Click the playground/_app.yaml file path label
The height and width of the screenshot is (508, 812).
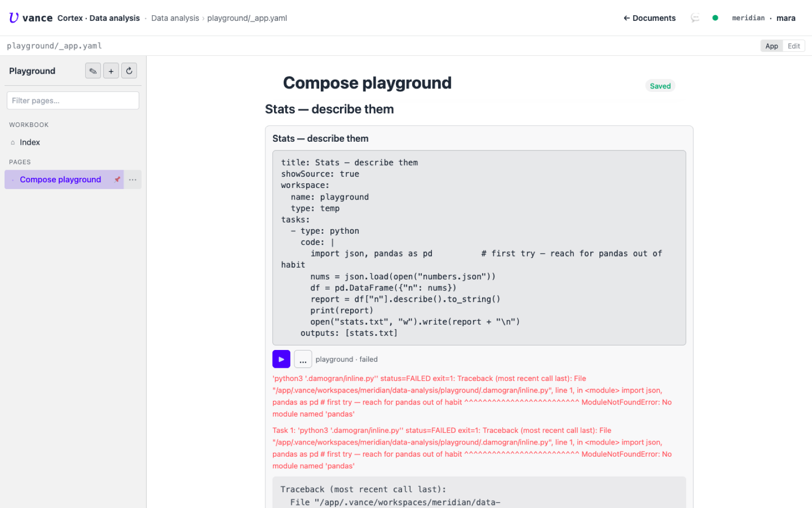pyautogui.click(x=54, y=46)
